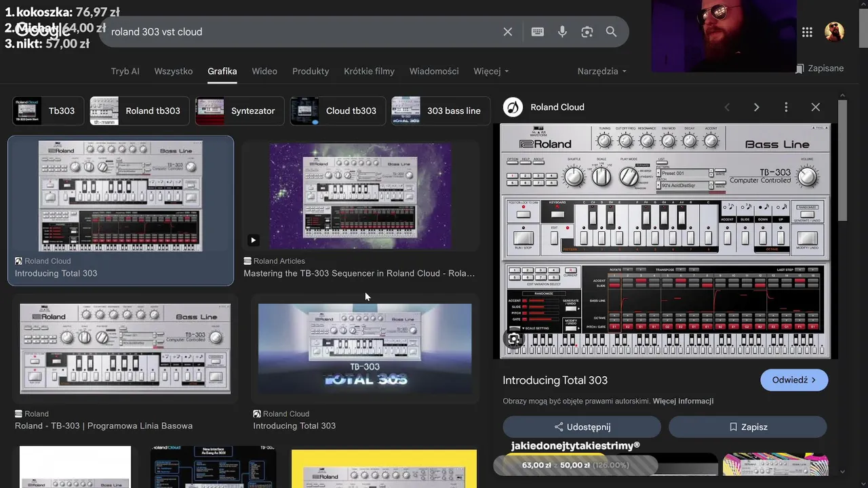Open the first Introducing Total 303 thumbnail

(121, 195)
